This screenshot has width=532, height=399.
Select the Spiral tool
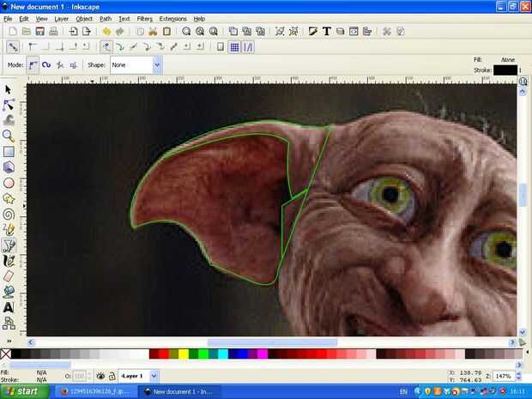[9, 215]
